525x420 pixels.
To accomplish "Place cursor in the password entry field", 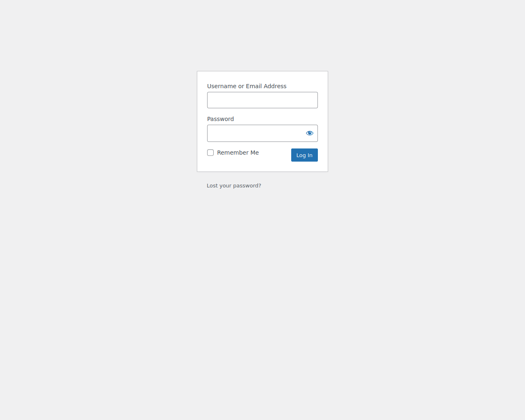I will coord(255,133).
